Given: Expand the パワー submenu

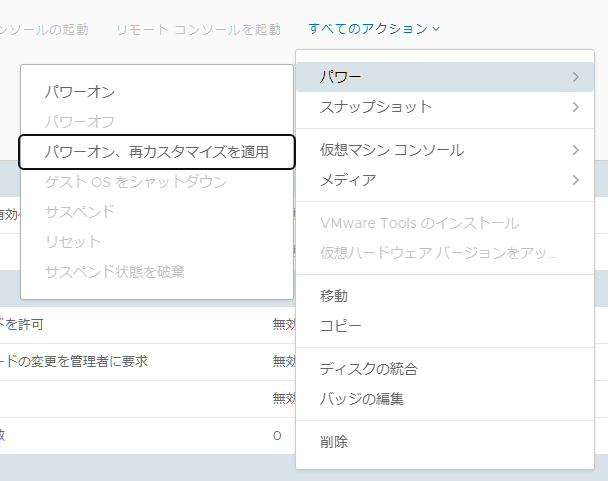Looking at the screenshot, I should click(445, 77).
